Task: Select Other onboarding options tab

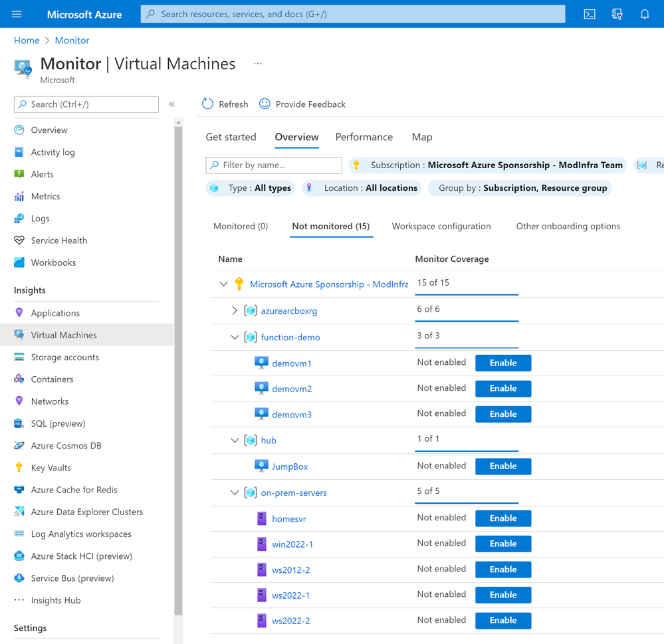Action: click(568, 226)
